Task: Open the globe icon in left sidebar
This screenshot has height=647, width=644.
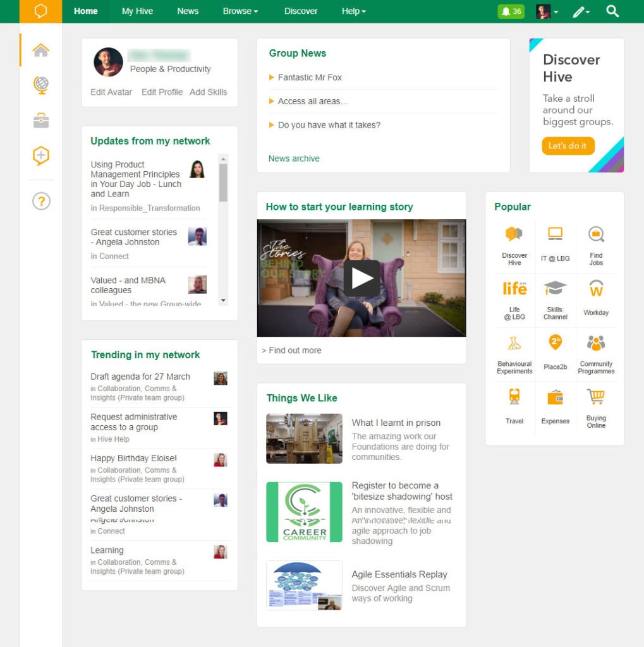Action: (41, 85)
